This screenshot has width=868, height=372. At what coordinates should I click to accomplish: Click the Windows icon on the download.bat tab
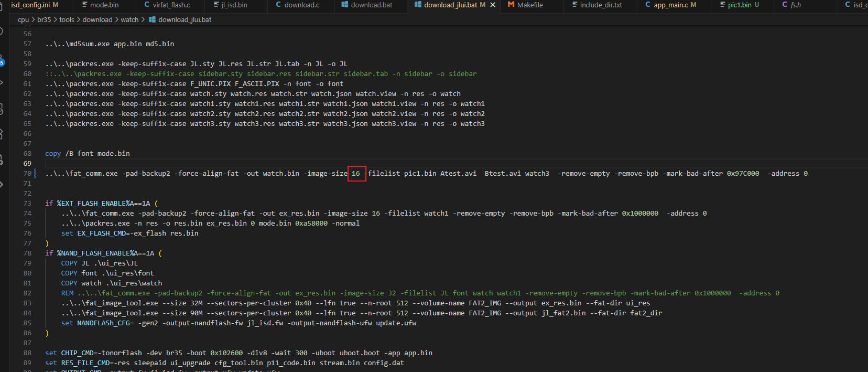pyautogui.click(x=345, y=5)
